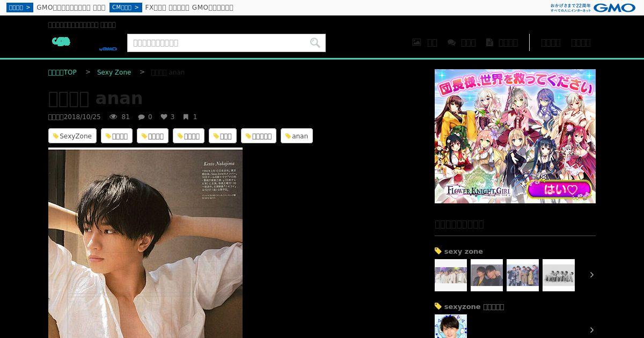Bookmark the post via bookmark icon
Screen dimensions: 644x338
point(186,117)
